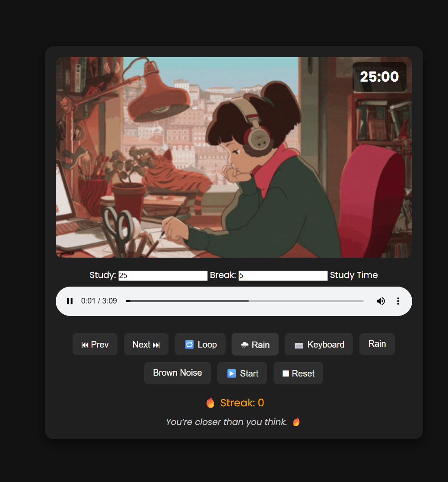Mute the audio with speaker icon
448x482 pixels.
point(381,301)
